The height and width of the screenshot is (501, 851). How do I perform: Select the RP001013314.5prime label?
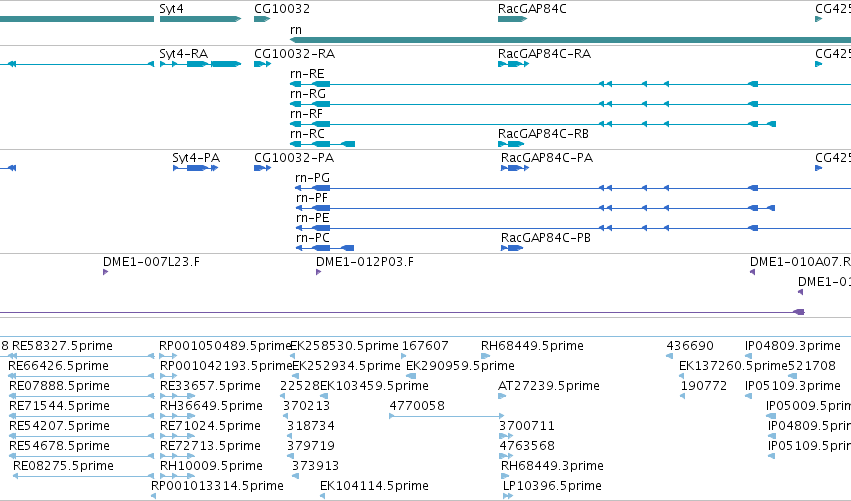[217, 486]
